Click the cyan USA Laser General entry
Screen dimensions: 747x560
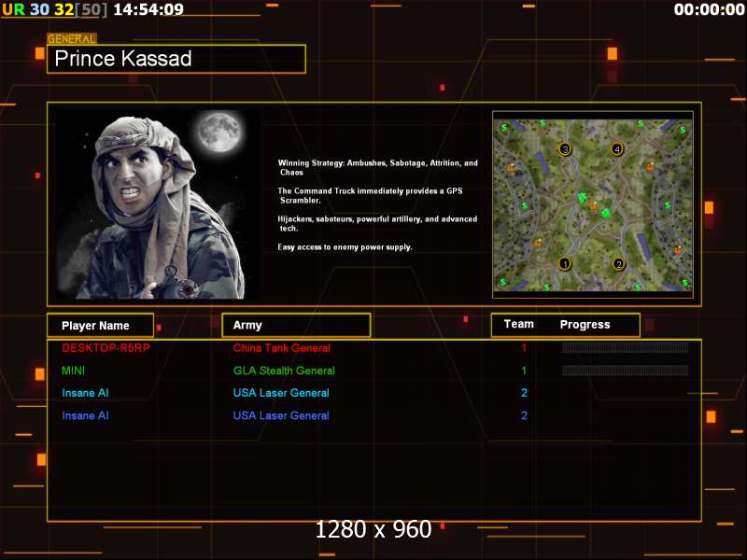click(x=281, y=393)
